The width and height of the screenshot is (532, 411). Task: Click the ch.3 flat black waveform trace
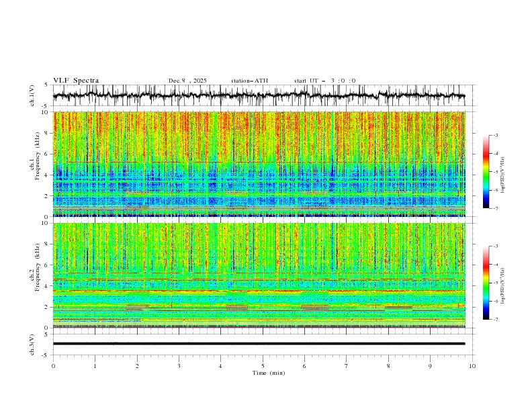259,344
